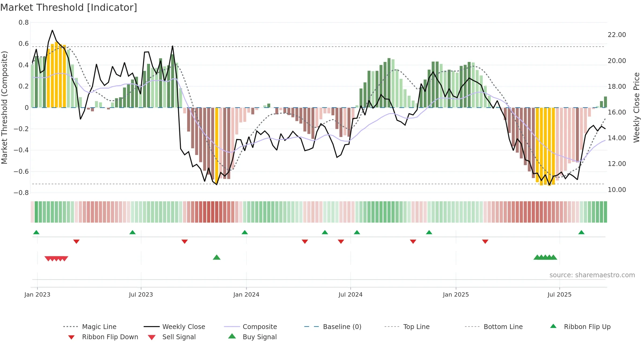Screen dimensions: 644x362
Task: Click the single buy signal marker in late 2023
Action: pos(217,257)
